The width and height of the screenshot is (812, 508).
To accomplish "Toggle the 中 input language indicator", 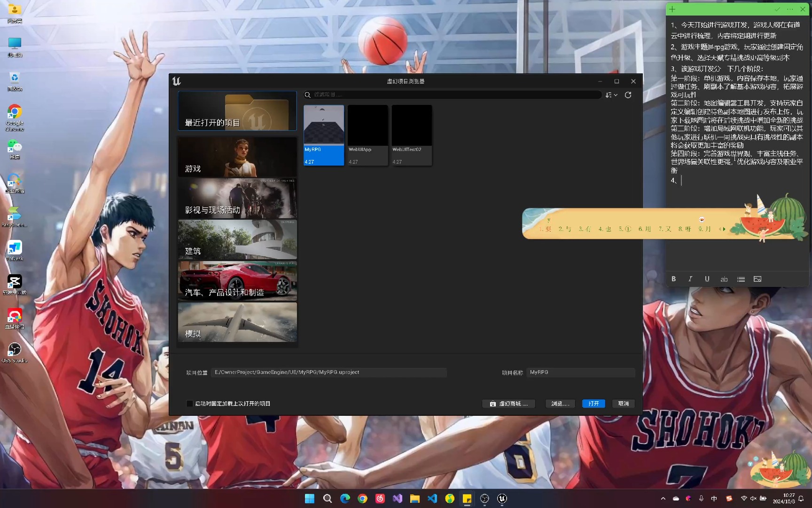I will (x=714, y=499).
